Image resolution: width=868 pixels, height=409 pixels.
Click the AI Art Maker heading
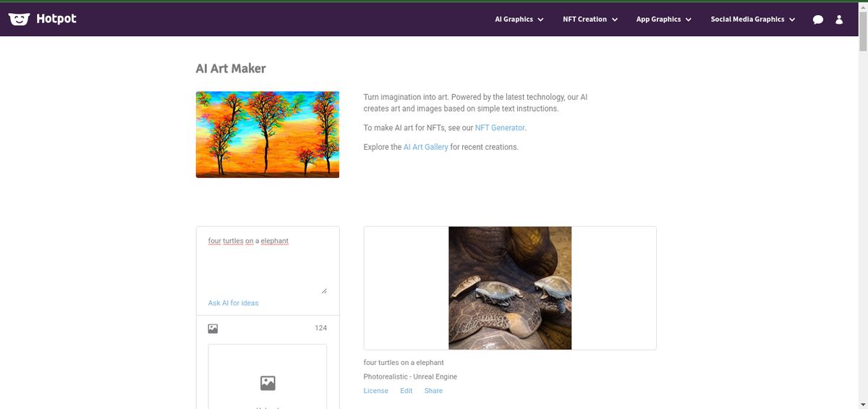point(231,69)
